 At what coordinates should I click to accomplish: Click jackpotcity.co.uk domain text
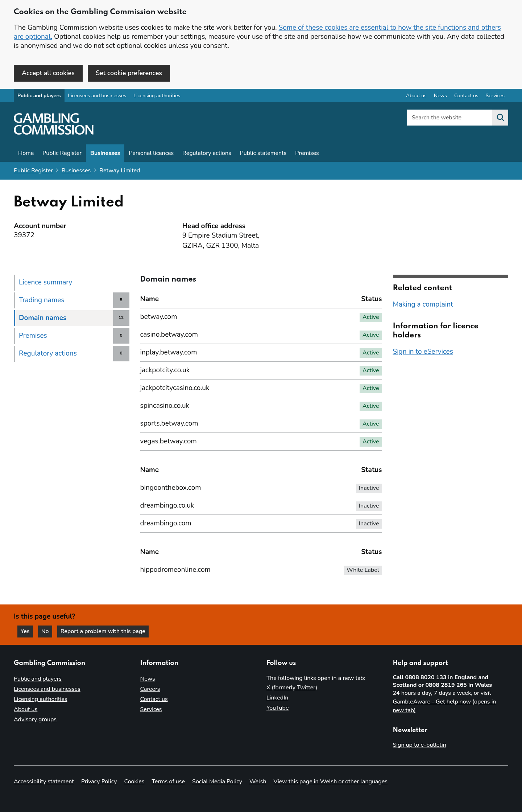(x=165, y=370)
